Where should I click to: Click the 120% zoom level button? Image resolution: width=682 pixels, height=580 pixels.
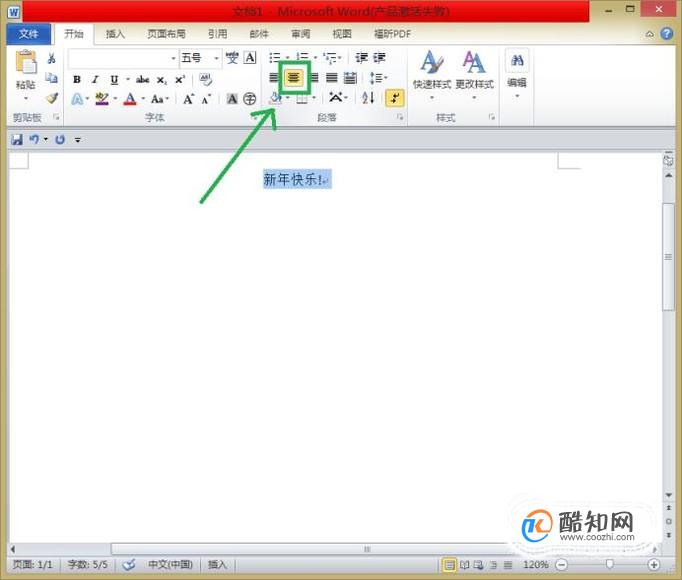pos(535,565)
